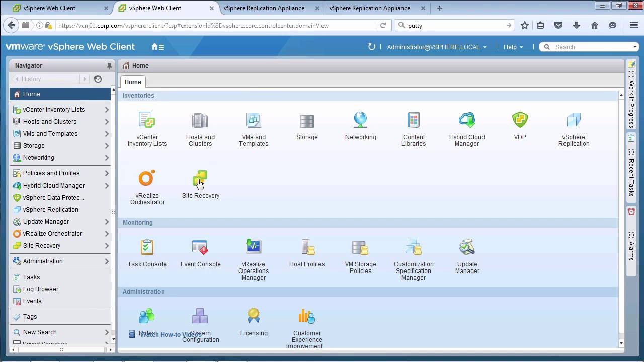Open VMs and Templates home icon
644x362 pixels.
[x=254, y=120]
